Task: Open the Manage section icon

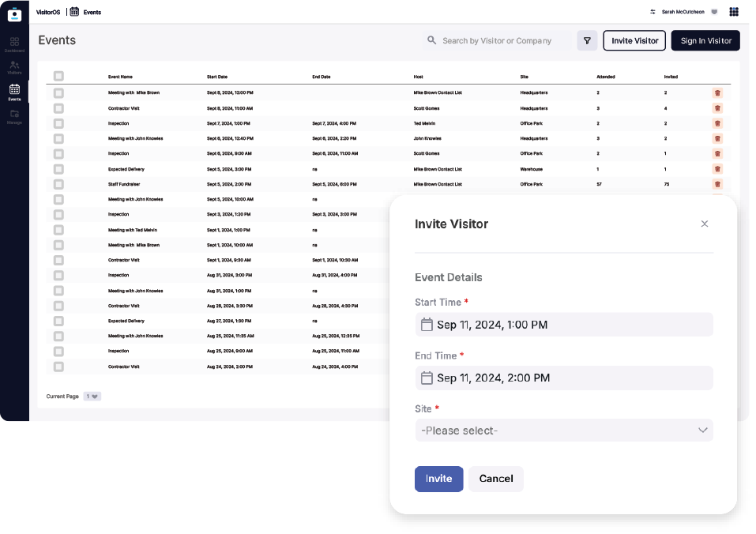Action: click(x=14, y=115)
